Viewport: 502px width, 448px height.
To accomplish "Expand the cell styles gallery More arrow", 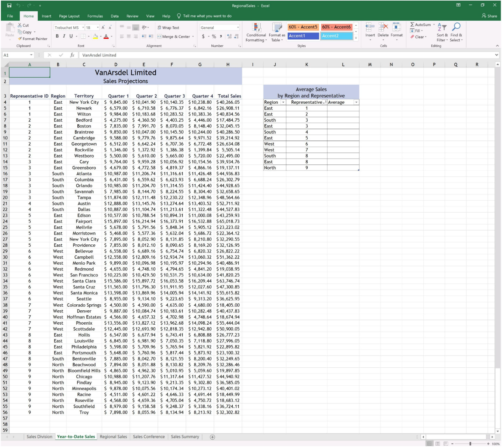I will tap(356, 38).
